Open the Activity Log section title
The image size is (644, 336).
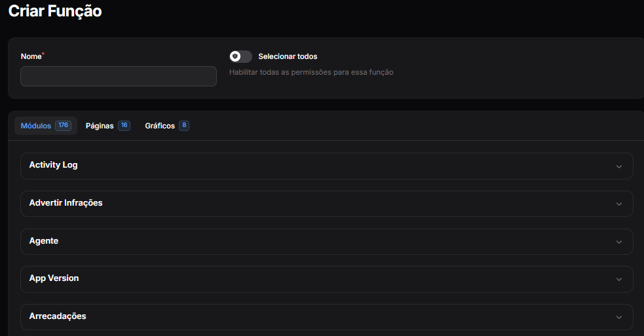click(x=54, y=165)
